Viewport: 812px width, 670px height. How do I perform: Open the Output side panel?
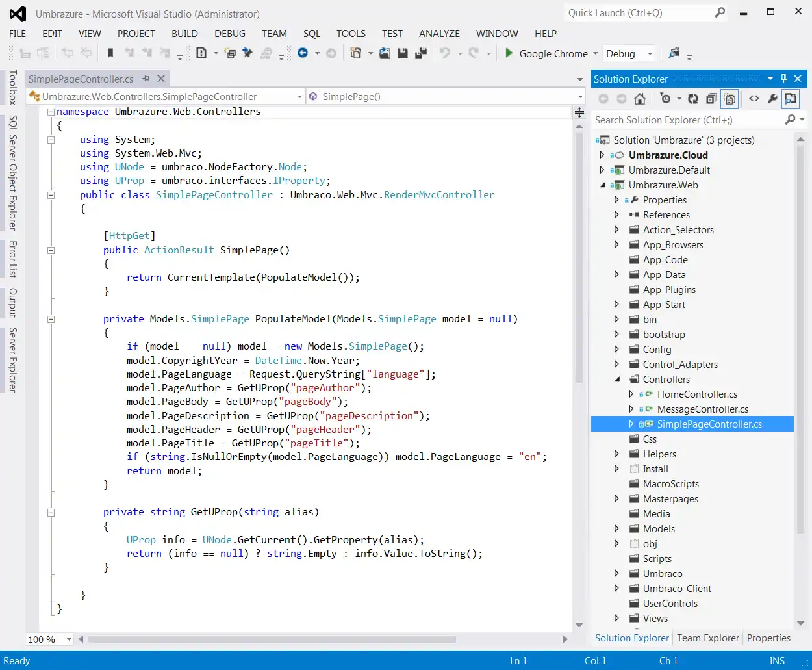point(12,303)
